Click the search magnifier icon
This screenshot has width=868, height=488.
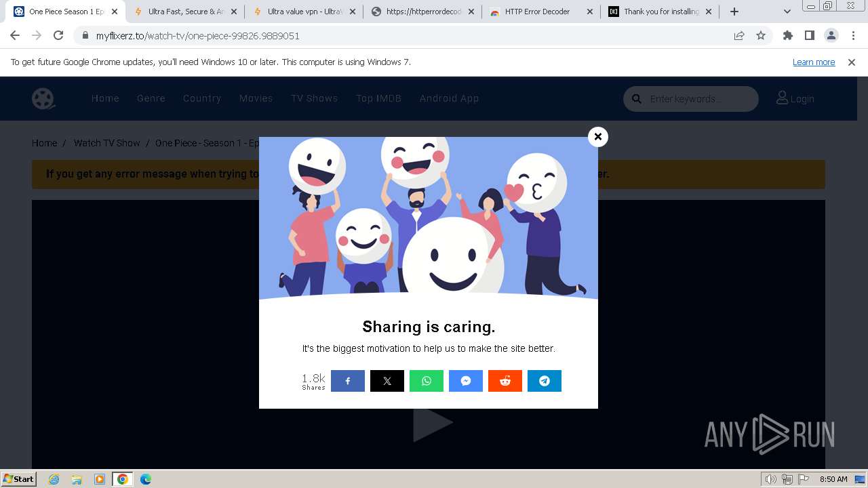point(637,99)
